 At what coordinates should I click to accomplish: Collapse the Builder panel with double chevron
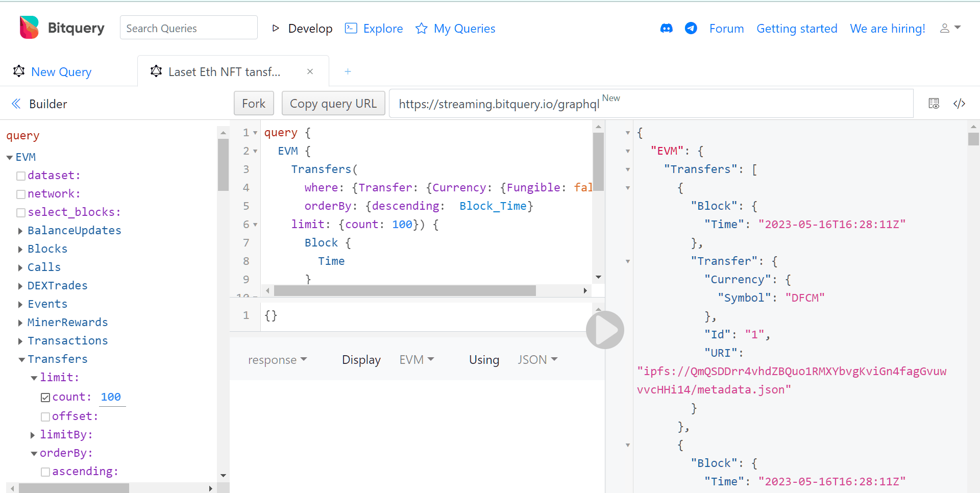click(16, 104)
